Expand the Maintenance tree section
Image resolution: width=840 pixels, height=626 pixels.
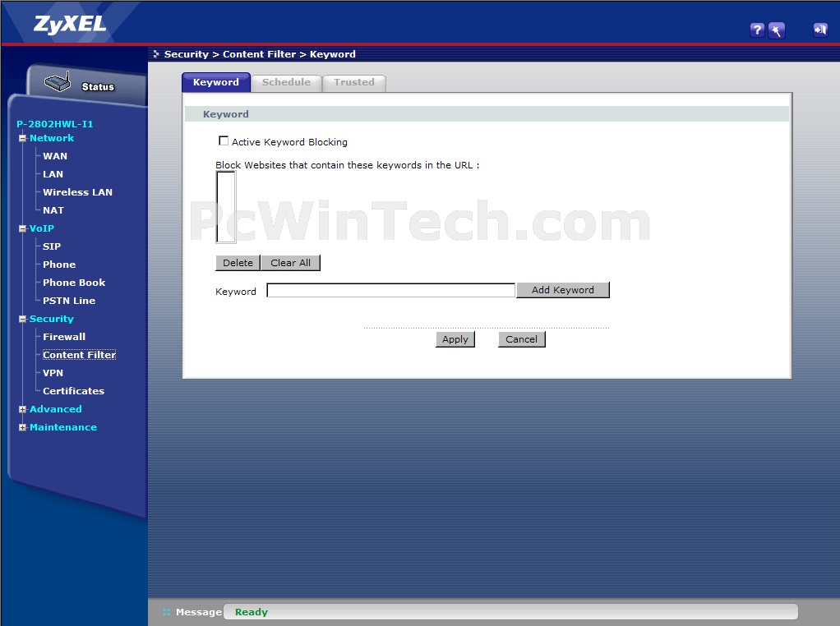22,427
